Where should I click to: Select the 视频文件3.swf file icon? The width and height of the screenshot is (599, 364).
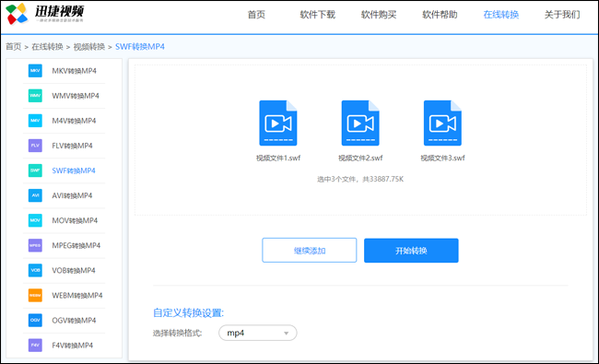(x=442, y=123)
